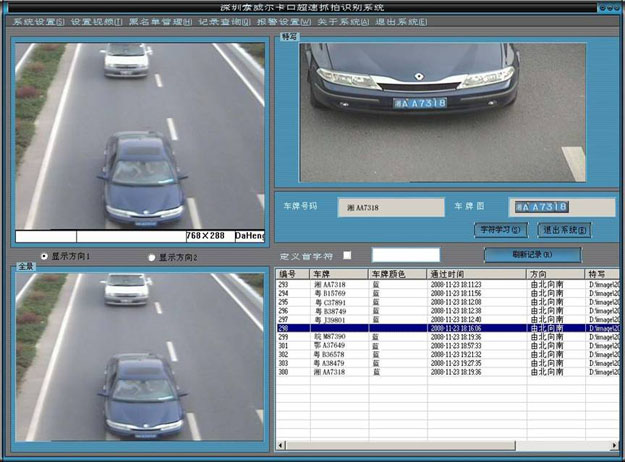Click the input field beside 定义首字符

(x=405, y=256)
